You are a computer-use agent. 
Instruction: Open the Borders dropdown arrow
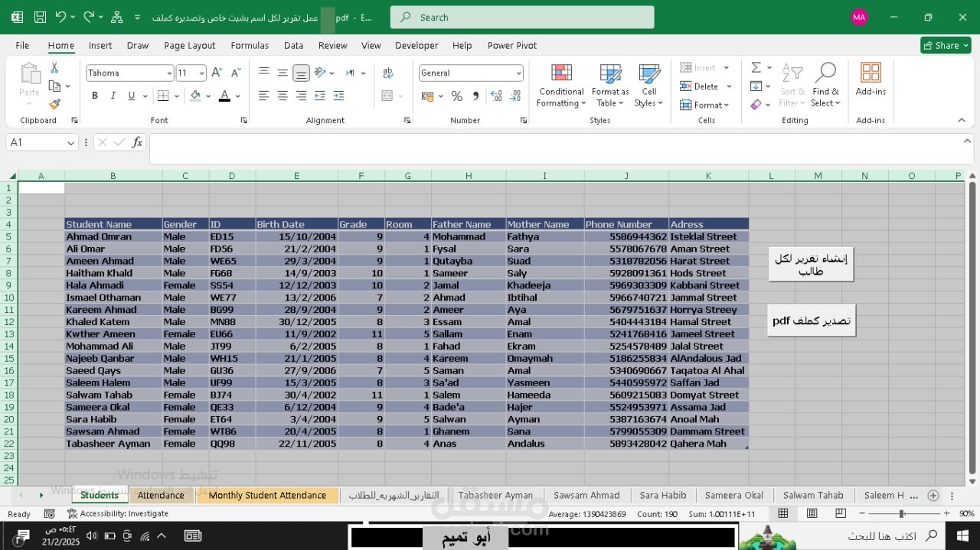[x=177, y=96]
